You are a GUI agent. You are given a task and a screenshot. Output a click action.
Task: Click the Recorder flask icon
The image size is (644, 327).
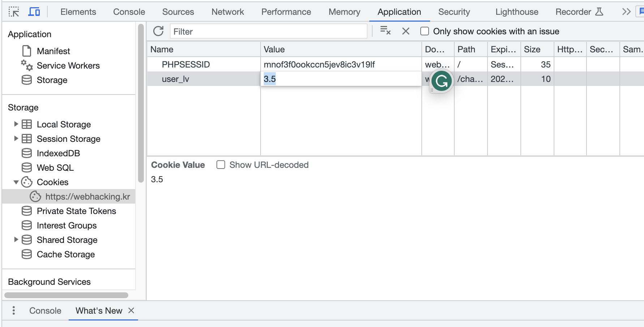(599, 12)
